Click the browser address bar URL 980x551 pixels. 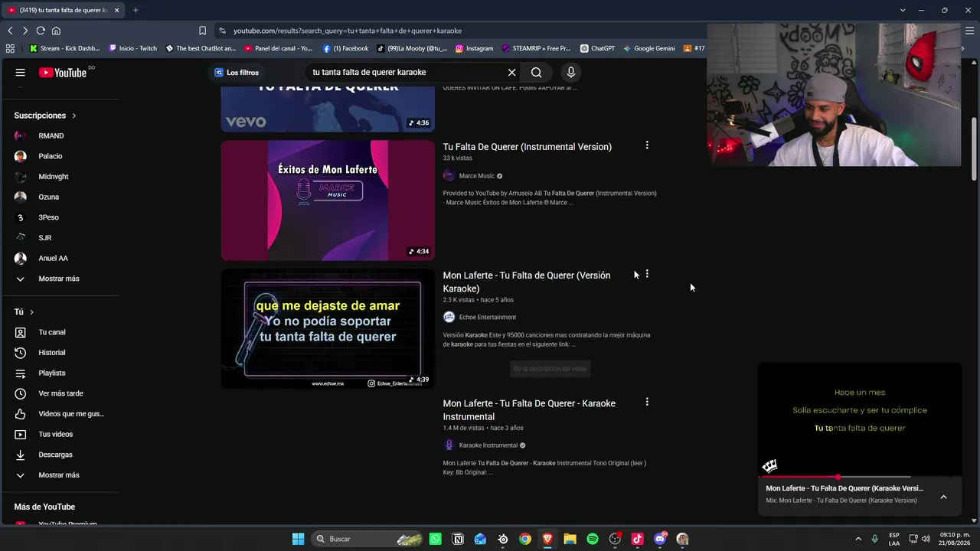coord(348,31)
